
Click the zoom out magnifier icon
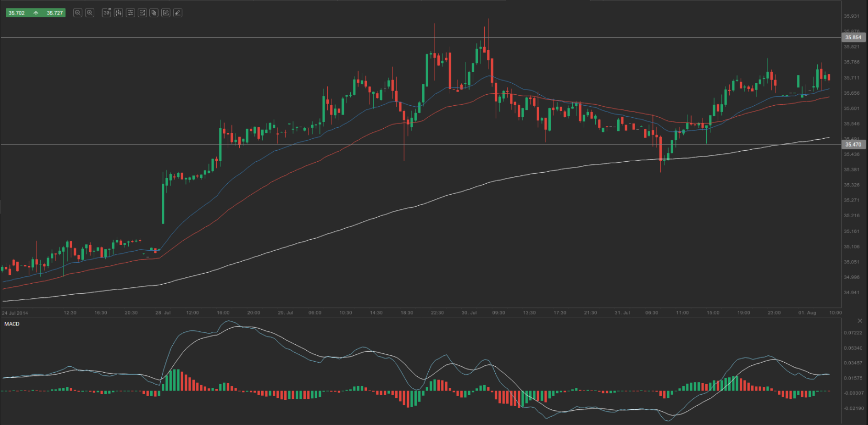click(x=78, y=13)
